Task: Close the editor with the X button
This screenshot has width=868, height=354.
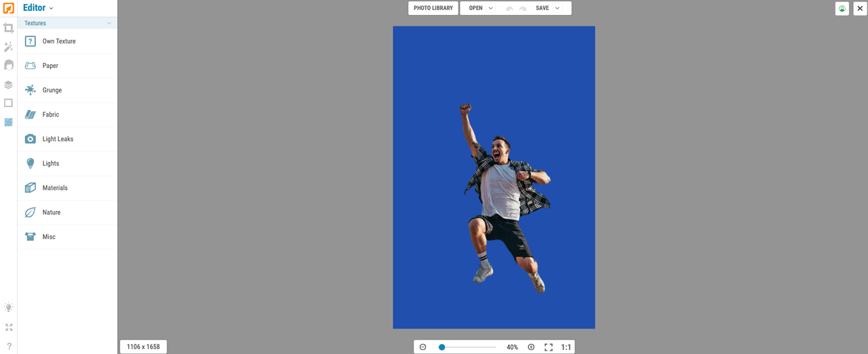Action: (x=860, y=8)
